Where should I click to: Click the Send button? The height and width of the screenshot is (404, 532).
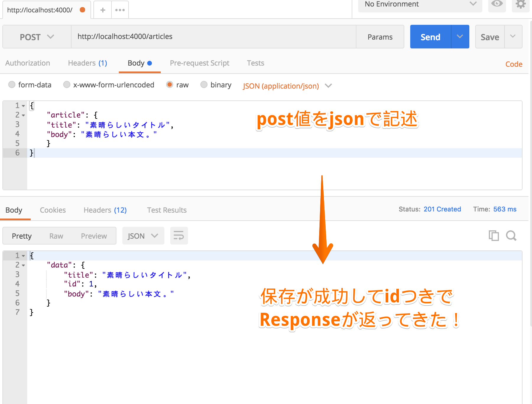click(x=431, y=37)
